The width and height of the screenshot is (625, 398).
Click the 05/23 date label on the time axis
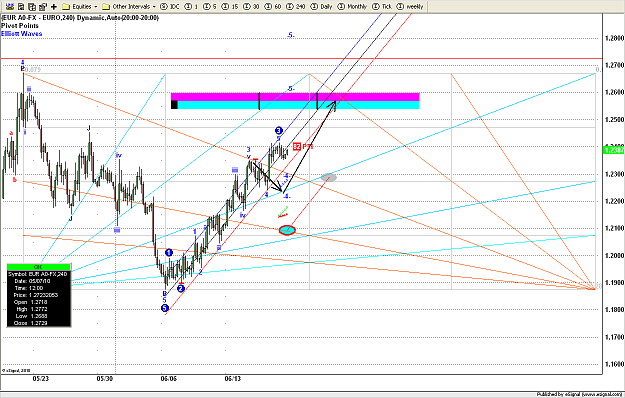(41, 378)
